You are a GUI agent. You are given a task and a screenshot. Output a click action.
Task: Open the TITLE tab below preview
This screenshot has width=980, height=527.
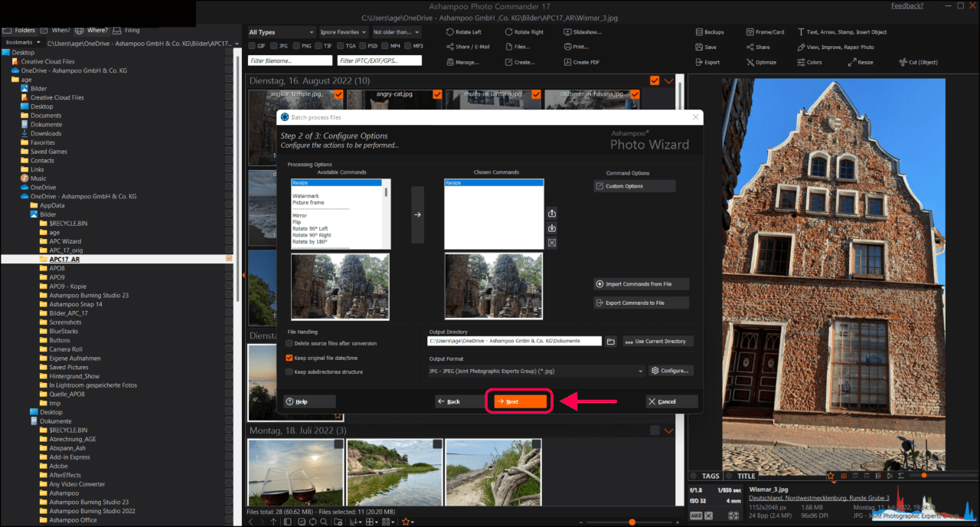tap(741, 476)
